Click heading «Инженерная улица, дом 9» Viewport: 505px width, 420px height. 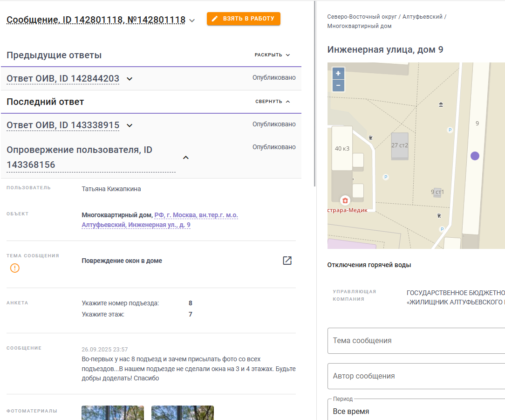click(385, 49)
